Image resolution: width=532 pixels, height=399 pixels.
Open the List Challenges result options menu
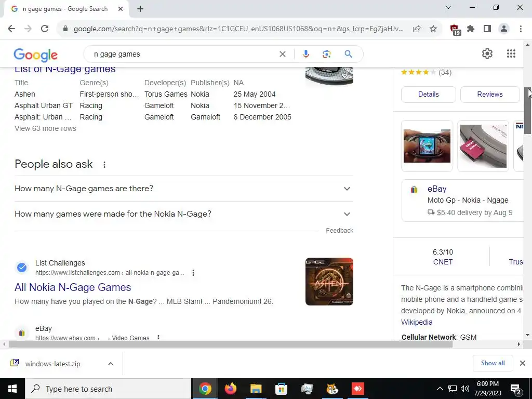coord(193,273)
